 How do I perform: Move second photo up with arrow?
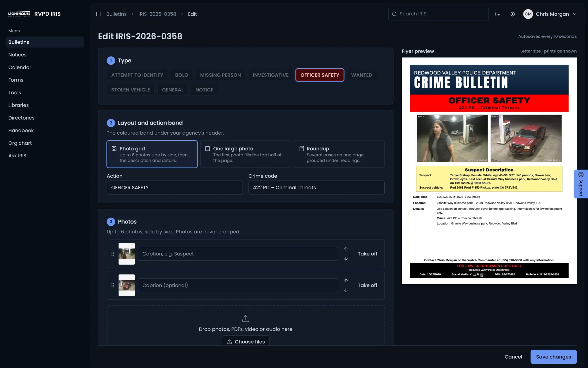point(346,280)
